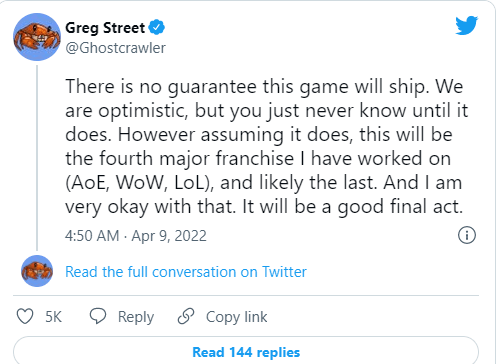This screenshot has width=496, height=364.
Task: Click the Copy link text
Action: (x=236, y=317)
